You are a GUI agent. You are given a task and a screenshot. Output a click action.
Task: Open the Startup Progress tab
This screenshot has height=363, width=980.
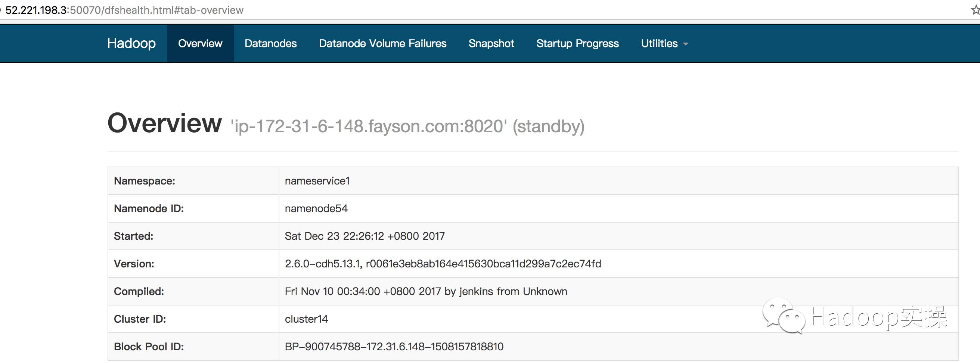click(577, 44)
